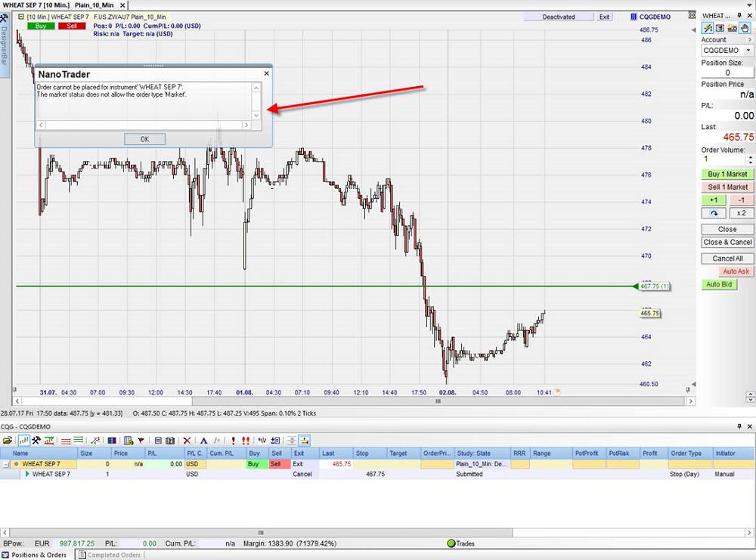
Task: Click the reverse position arrow button
Action: pyautogui.click(x=714, y=213)
